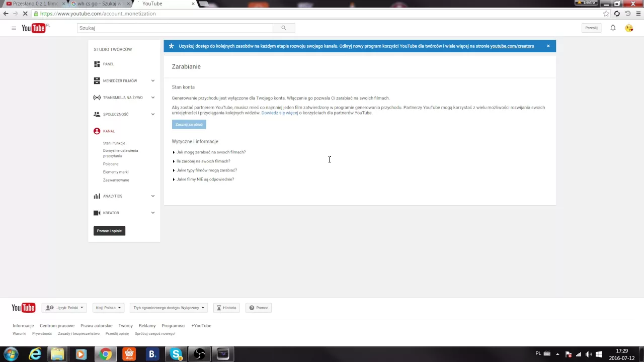Click the Transmisja na żywo icon

pos(97,98)
